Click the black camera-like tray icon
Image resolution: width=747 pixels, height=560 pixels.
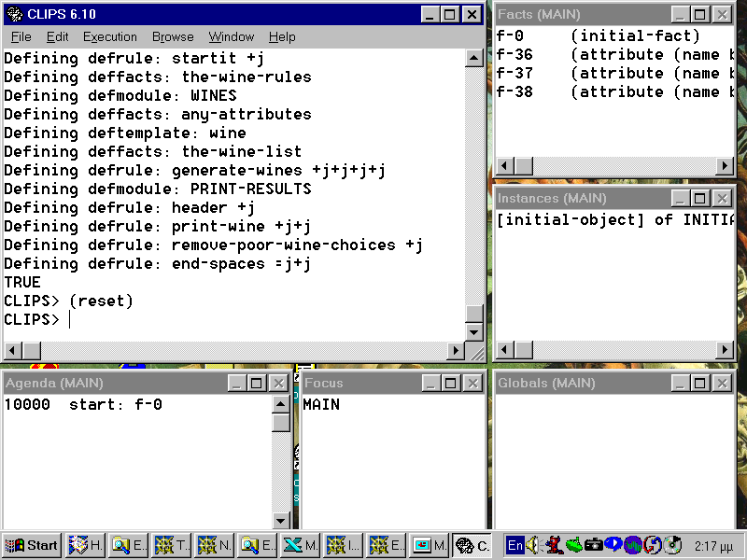[594, 545]
